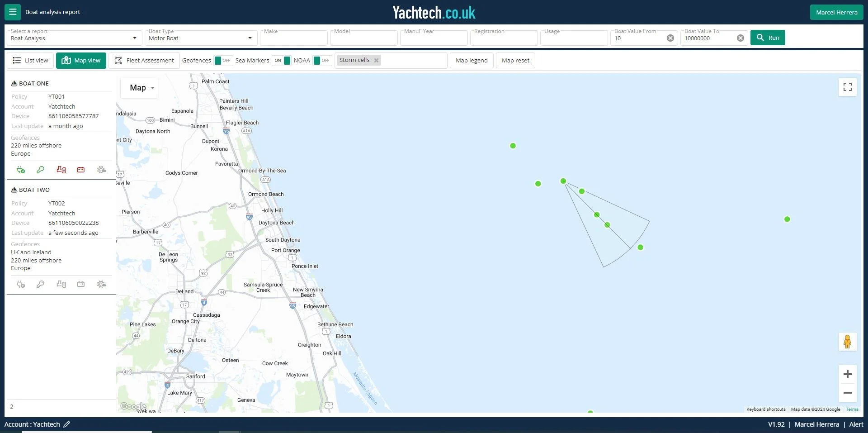The width and height of the screenshot is (868, 433).
Task: Select the Street View pegman
Action: click(848, 342)
